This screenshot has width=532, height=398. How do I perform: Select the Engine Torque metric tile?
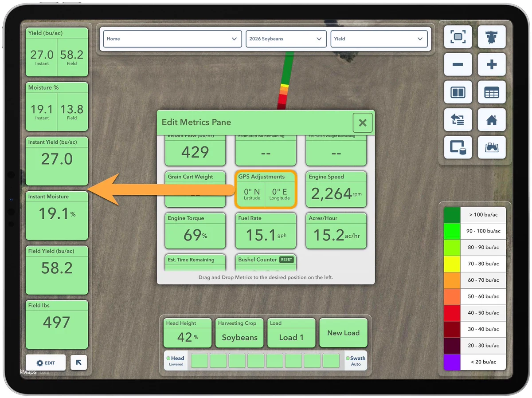point(195,231)
